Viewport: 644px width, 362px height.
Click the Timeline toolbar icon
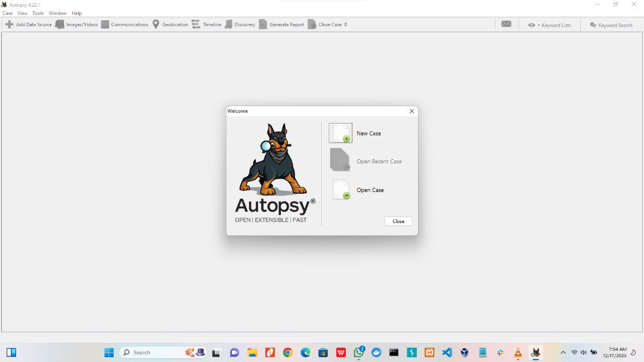pyautogui.click(x=196, y=24)
